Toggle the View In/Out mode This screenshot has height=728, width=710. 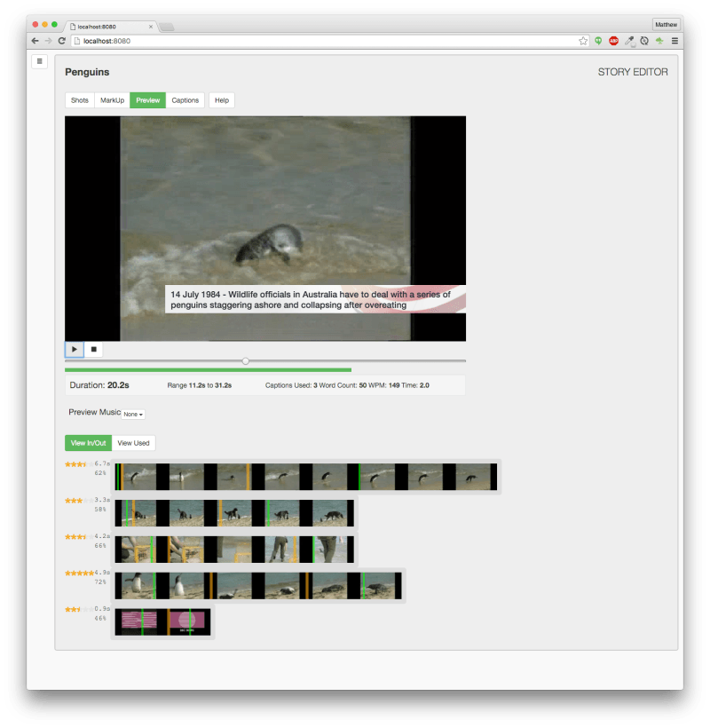coord(88,443)
